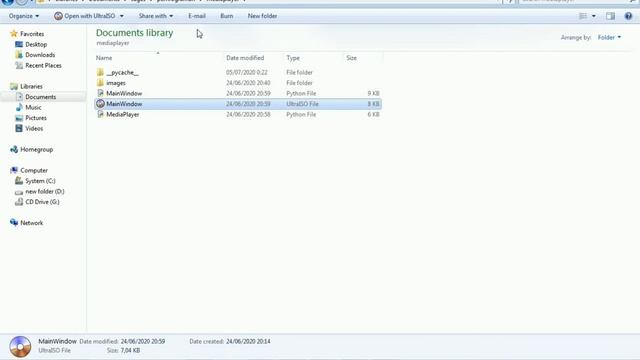Open Desktop in Favorites
This screenshot has width=640, height=360.
point(36,44)
